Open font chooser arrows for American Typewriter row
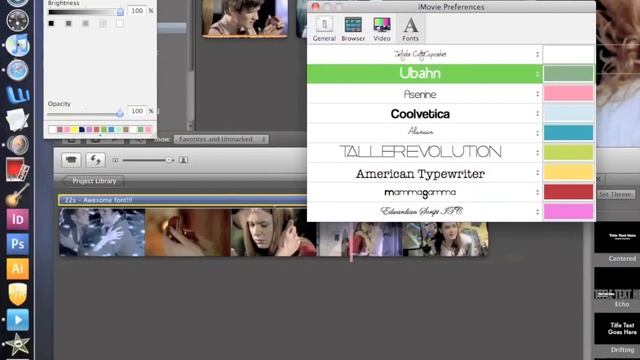The image size is (640, 360). (x=537, y=173)
